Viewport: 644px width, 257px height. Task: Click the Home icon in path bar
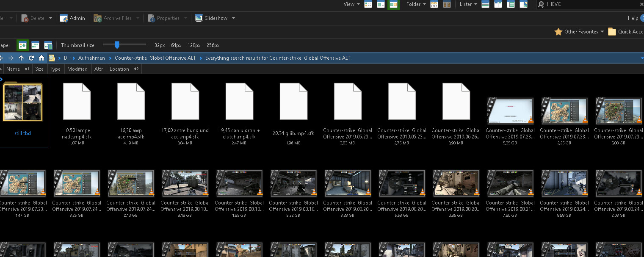point(41,58)
